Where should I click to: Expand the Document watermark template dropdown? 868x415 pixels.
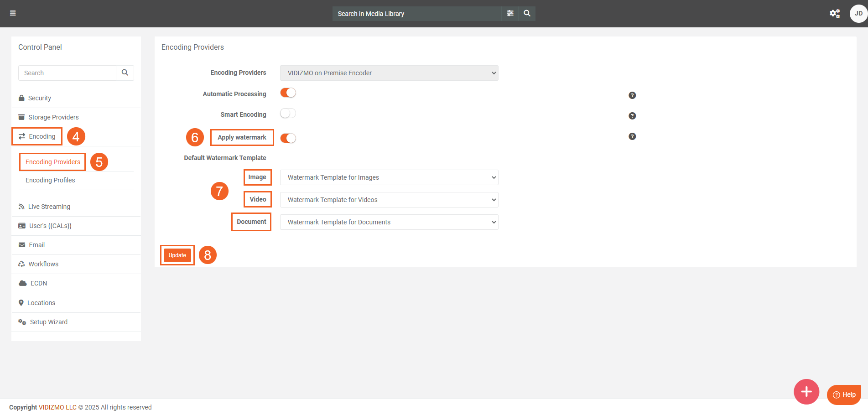389,222
